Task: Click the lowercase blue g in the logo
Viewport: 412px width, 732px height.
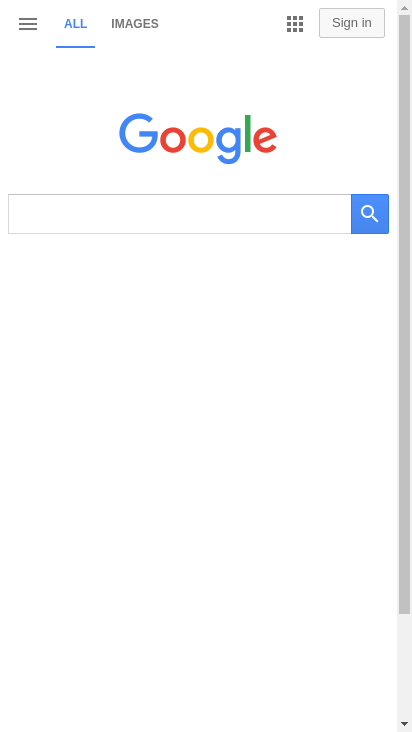Action: (x=229, y=145)
